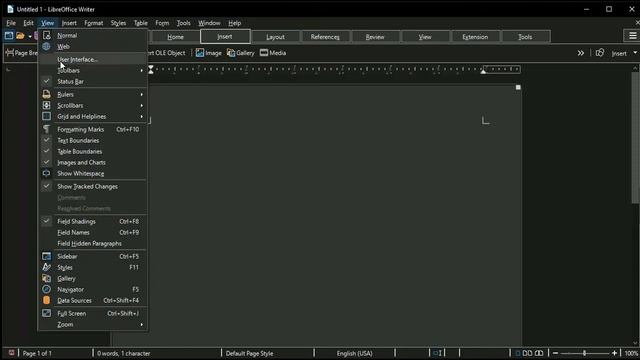The width and height of the screenshot is (640, 360).
Task: Expand the Toolbars submenu
Action: (x=92, y=71)
